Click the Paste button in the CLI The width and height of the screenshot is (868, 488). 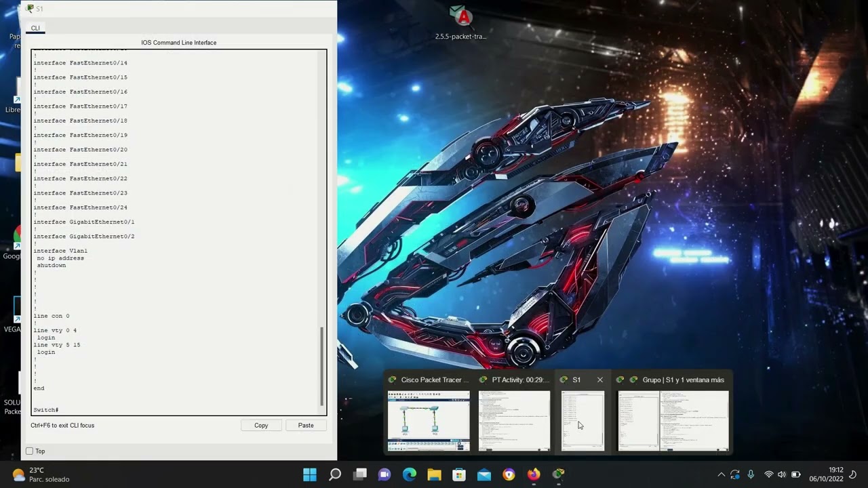306,425
